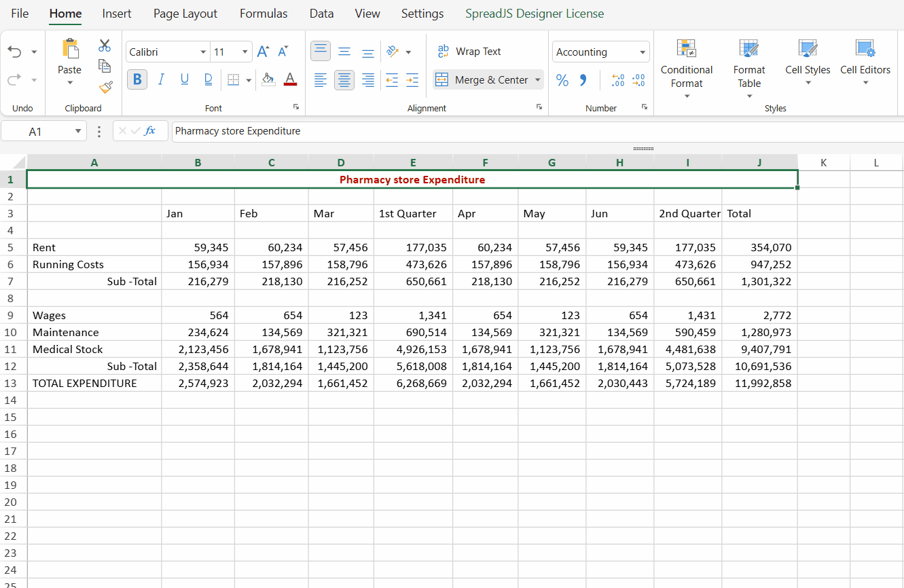Image resolution: width=904 pixels, height=588 pixels.
Task: Toggle Double Underline formatting
Action: pyautogui.click(x=209, y=79)
